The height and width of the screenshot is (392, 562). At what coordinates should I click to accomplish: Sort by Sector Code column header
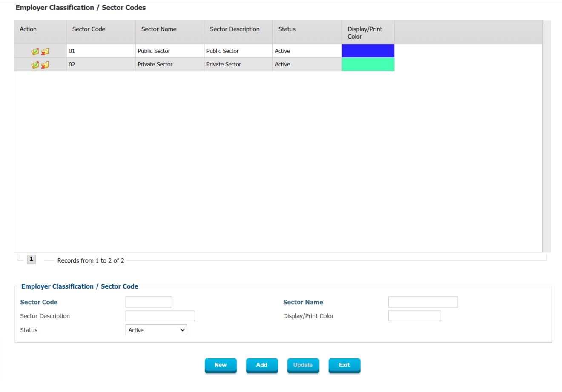coord(101,33)
